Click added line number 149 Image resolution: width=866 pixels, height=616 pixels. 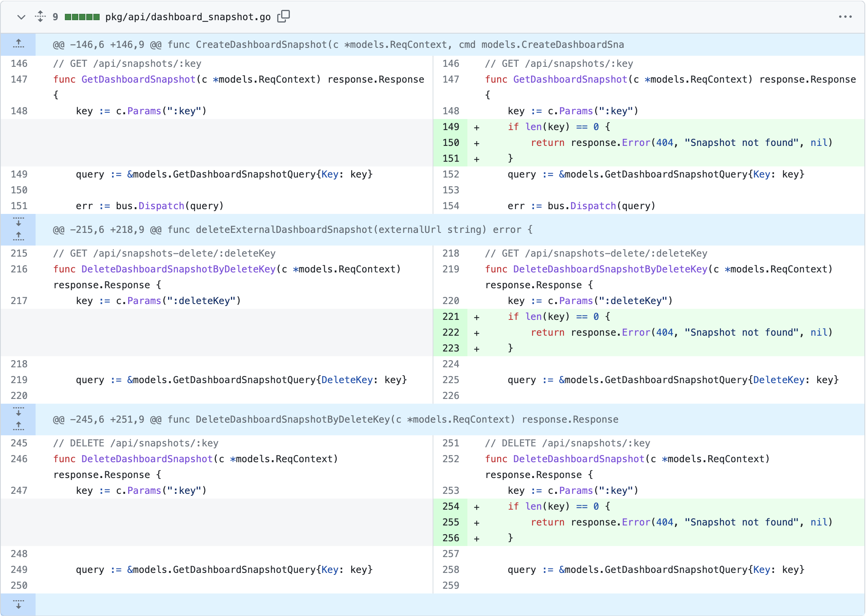[450, 127]
